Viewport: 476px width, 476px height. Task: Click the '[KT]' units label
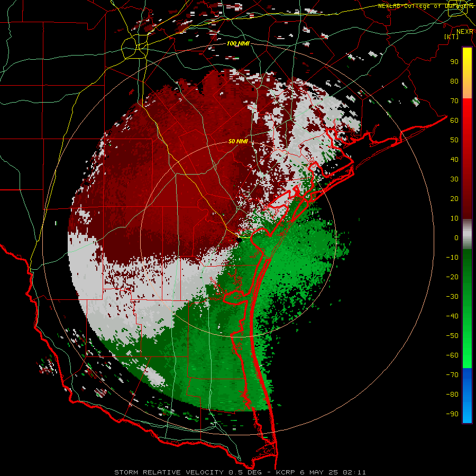[x=451, y=36]
